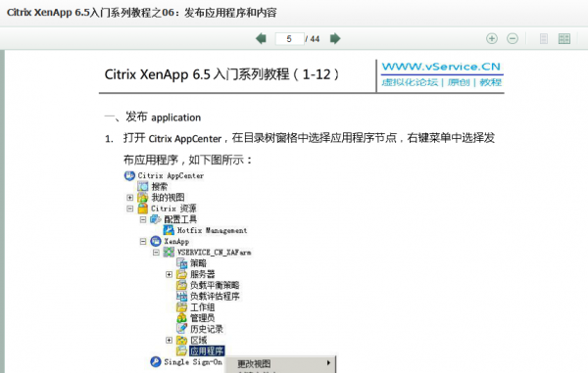
Task: Click the Citrix 资源 folder icon
Action: [143, 209]
